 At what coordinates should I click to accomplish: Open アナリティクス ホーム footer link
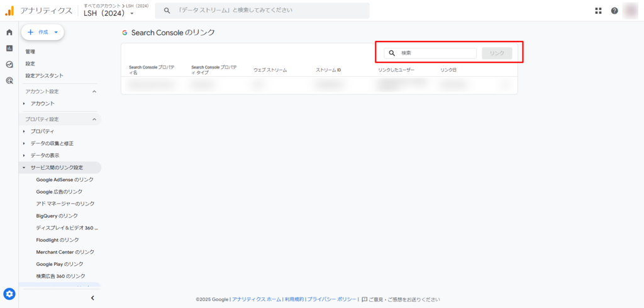[x=257, y=299]
